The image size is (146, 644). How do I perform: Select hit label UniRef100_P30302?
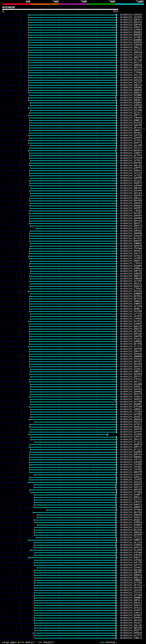click(131, 379)
